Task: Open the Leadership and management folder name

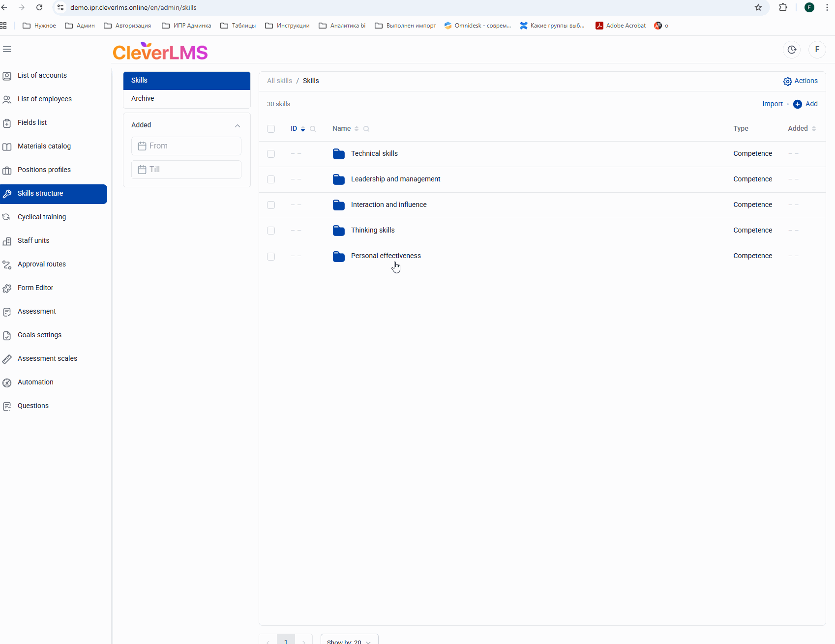Action: tap(396, 179)
